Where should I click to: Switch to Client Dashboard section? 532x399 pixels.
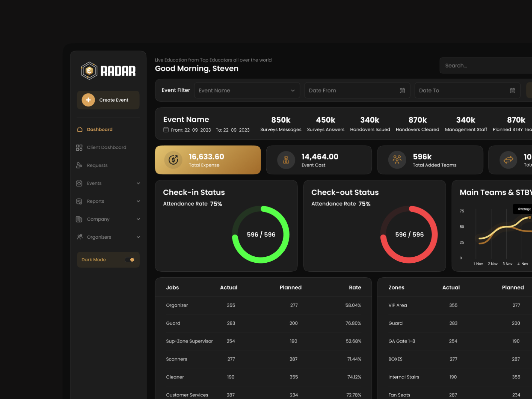coord(106,147)
